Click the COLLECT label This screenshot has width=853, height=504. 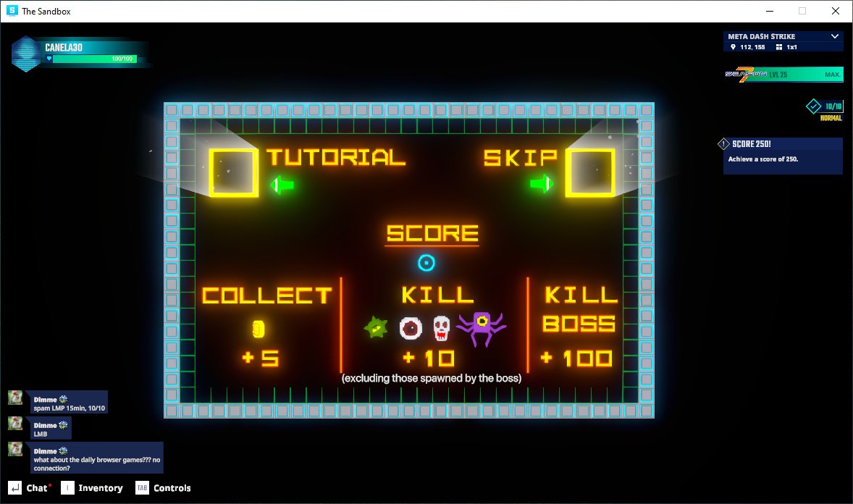(x=266, y=295)
